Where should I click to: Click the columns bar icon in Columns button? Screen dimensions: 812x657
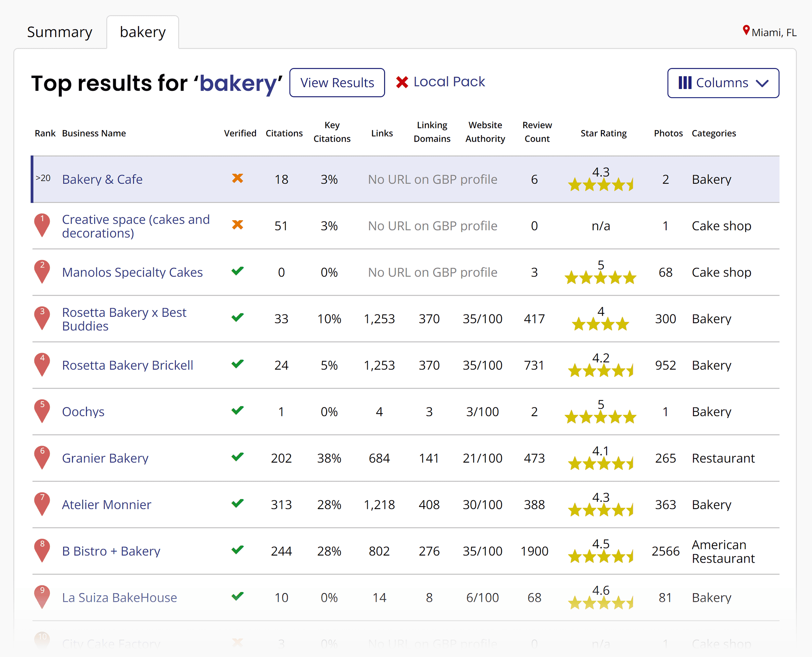pos(686,83)
